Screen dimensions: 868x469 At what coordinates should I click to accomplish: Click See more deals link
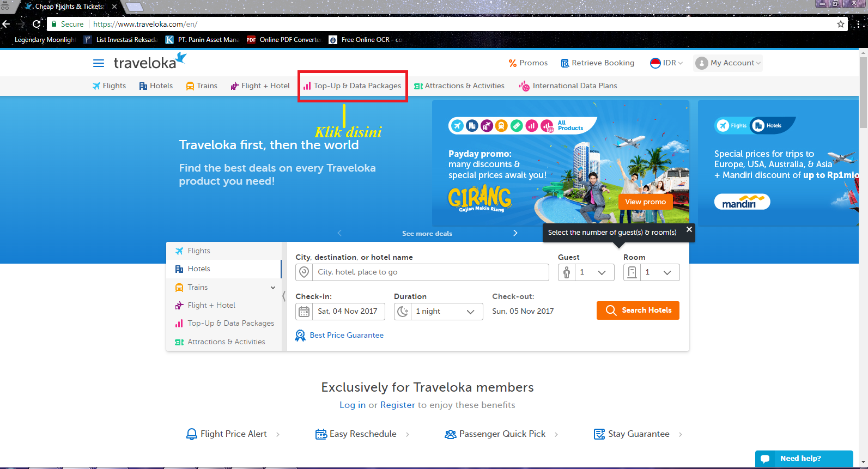pyautogui.click(x=427, y=234)
